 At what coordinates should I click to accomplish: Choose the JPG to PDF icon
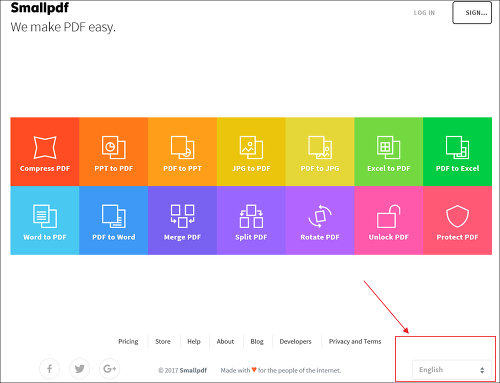point(251,147)
